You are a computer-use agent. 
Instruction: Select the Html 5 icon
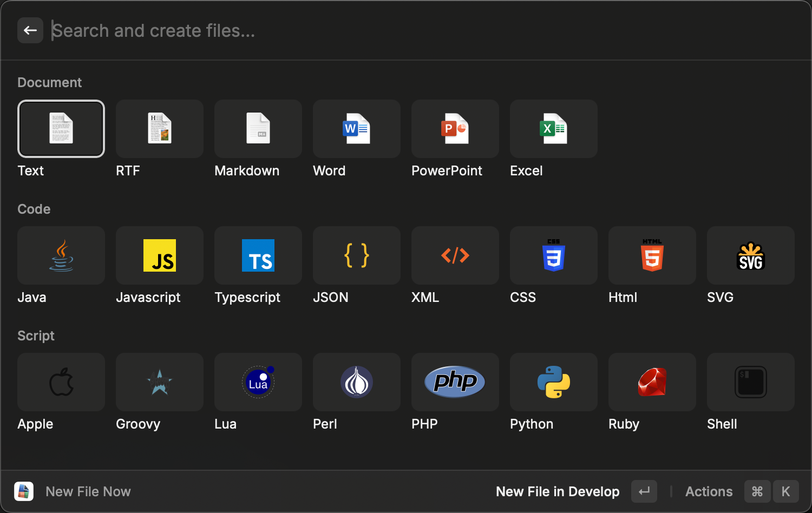652,255
